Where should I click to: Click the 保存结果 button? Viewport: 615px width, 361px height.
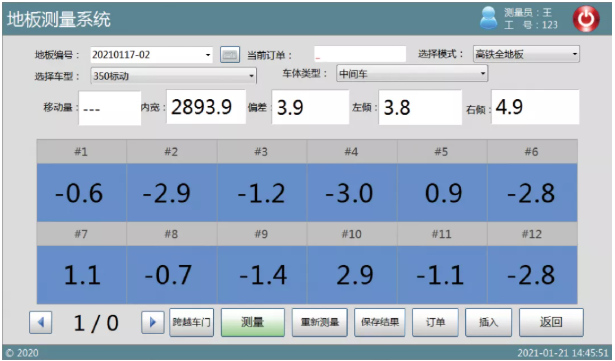(x=380, y=323)
